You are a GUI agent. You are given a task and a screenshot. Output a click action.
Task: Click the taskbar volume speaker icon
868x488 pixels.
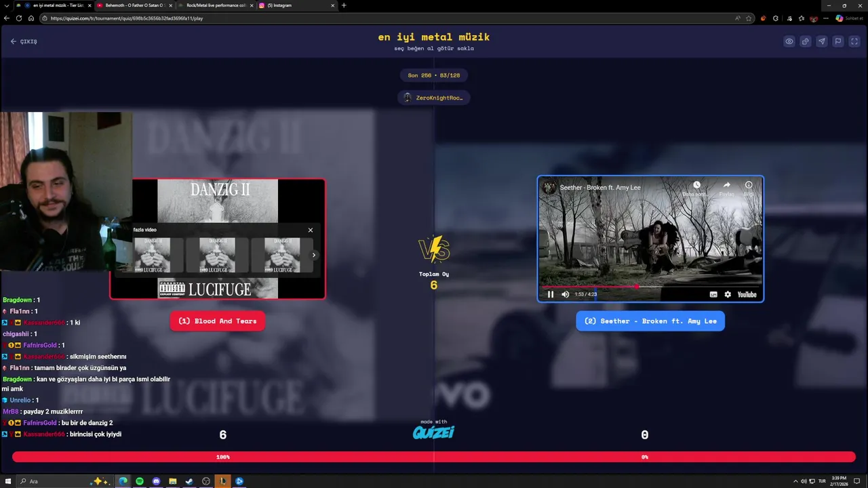(x=804, y=481)
